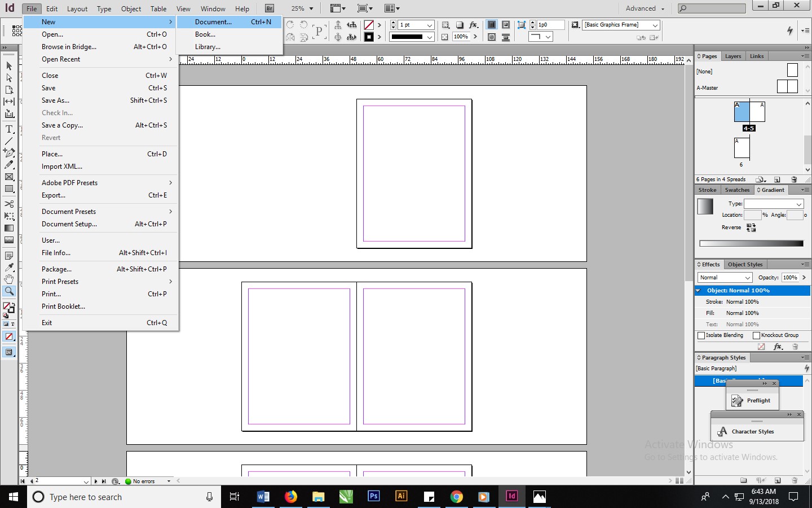The height and width of the screenshot is (508, 812).
Task: Click the Delete page trash icon in Pages panel
Action: [795, 179]
